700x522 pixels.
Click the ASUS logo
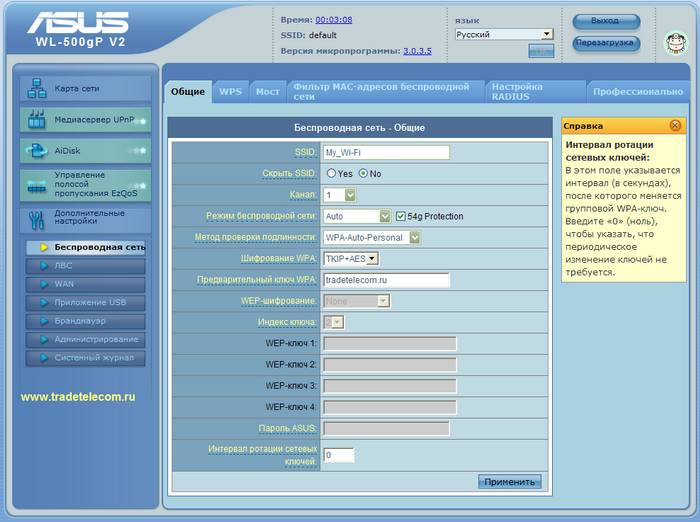pyautogui.click(x=78, y=24)
